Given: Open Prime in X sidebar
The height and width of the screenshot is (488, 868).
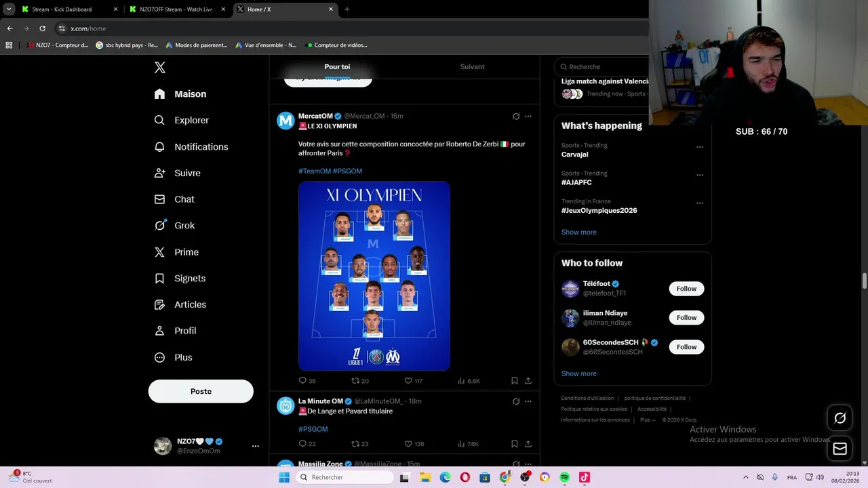Looking at the screenshot, I should click(176, 252).
